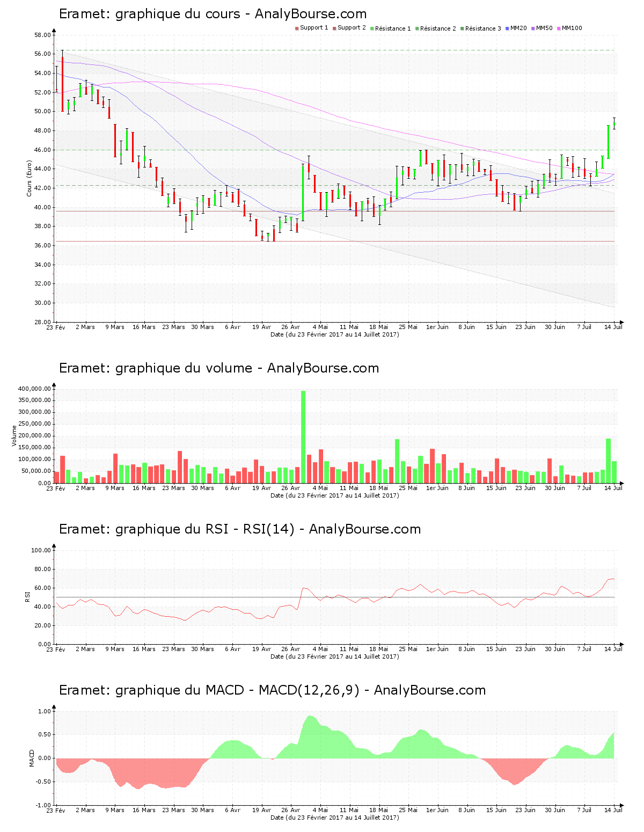
Task: Click the 'graphique du MACD - MACD(12,26,9)' title
Action: (x=237, y=690)
